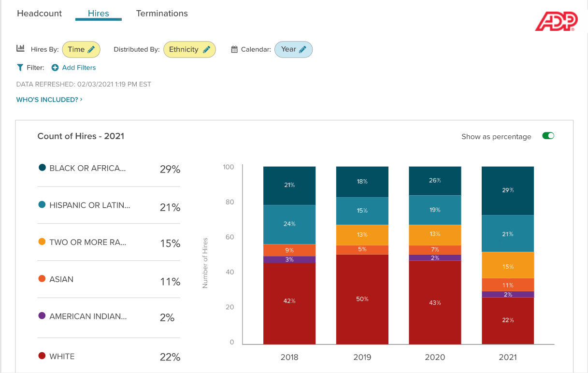Click the Add Filters link
The image size is (588, 373).
(79, 68)
